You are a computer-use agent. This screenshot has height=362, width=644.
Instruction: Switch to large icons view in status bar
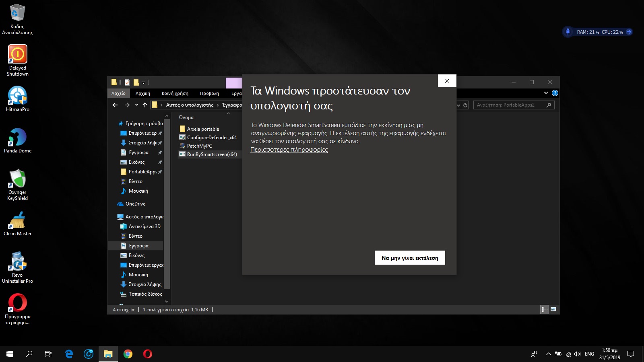tap(553, 309)
